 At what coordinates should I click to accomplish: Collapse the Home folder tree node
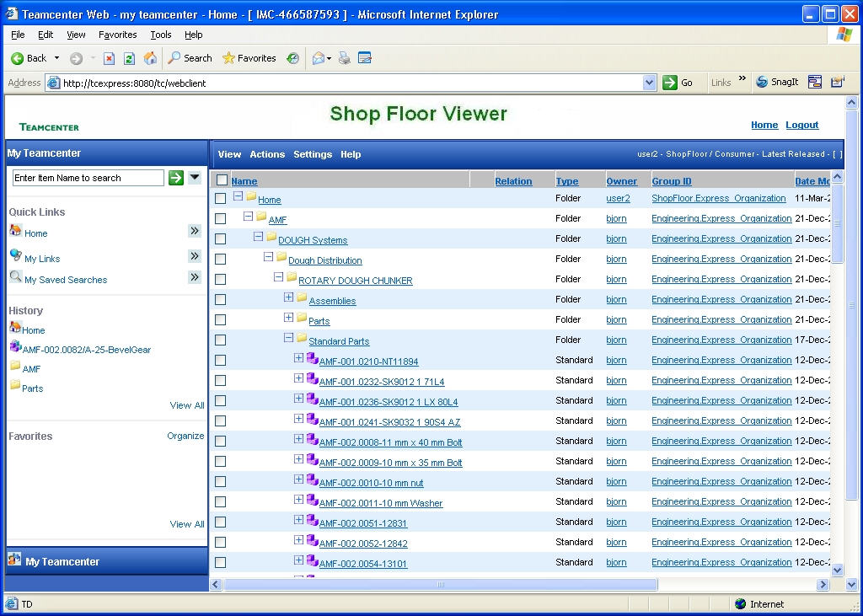coord(238,196)
